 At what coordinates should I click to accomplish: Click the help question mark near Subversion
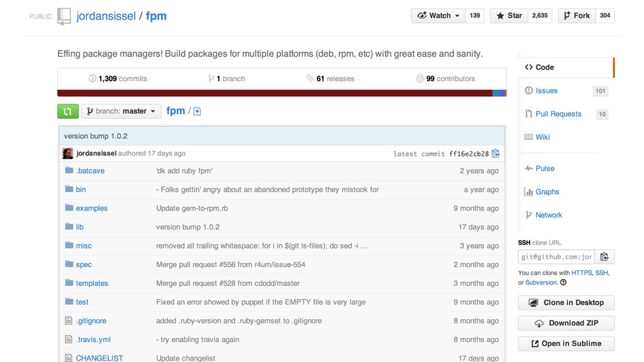(x=563, y=282)
